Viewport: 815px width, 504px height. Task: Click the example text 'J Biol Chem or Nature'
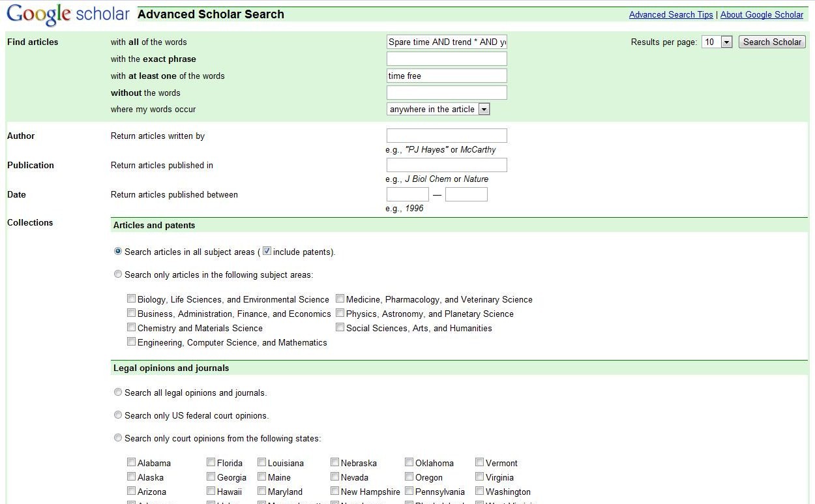[447, 179]
